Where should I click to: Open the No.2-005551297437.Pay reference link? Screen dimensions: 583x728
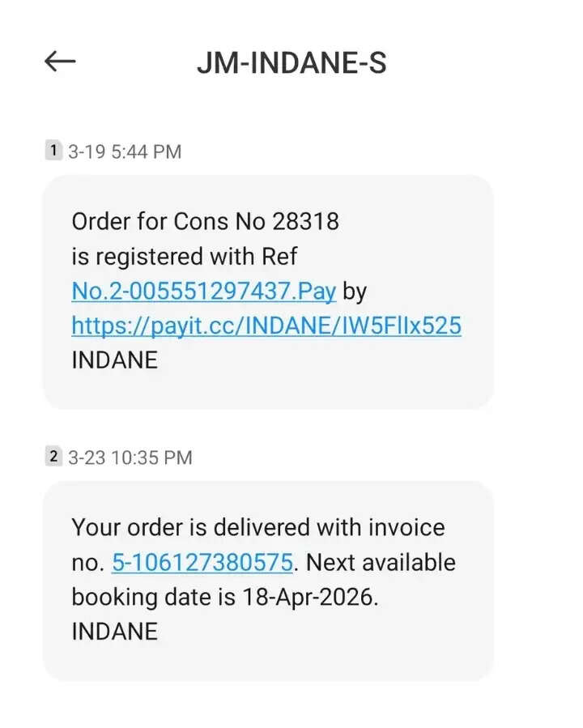point(203,291)
